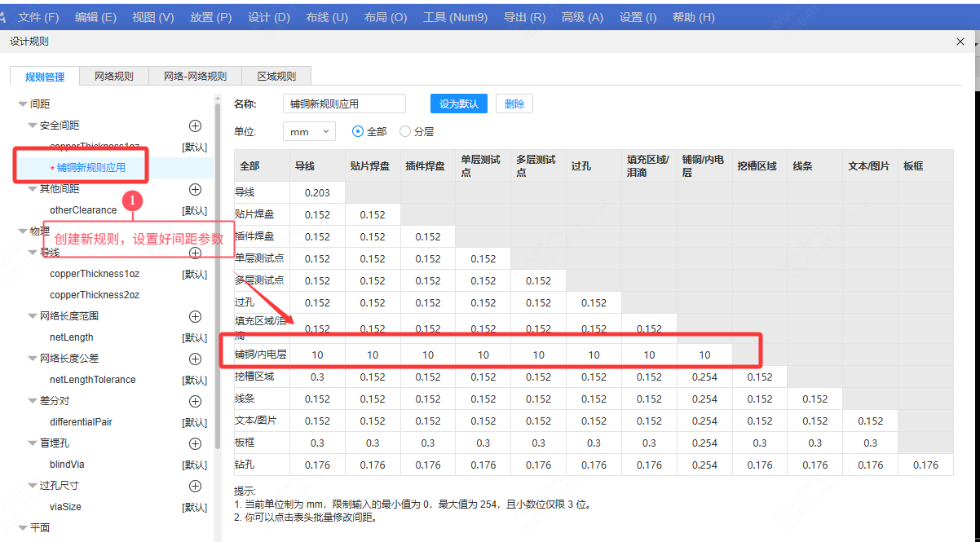
Task: Switch to the 网络规则 tab
Action: coord(113,77)
